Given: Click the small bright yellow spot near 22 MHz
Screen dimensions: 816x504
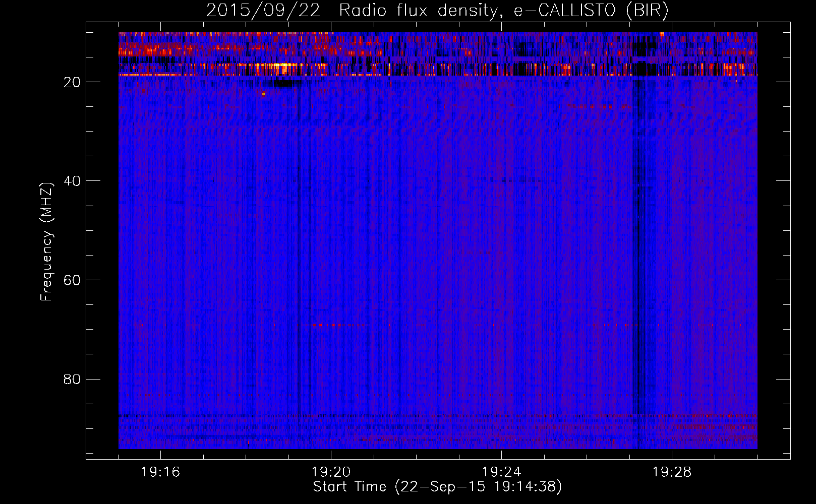Looking at the screenshot, I should click(263, 93).
